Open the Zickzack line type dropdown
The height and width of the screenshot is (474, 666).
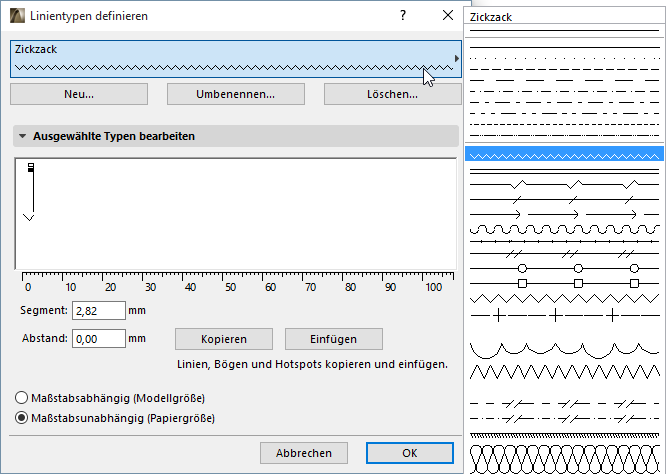point(236,59)
